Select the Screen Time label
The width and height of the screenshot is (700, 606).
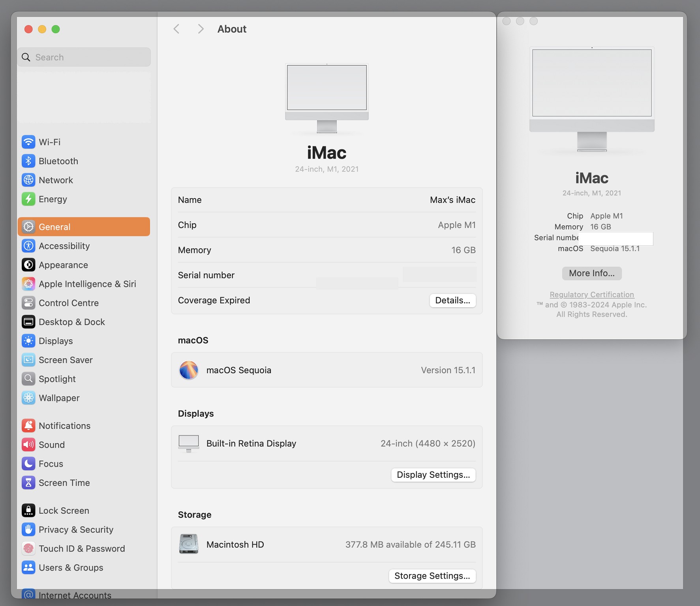click(64, 483)
